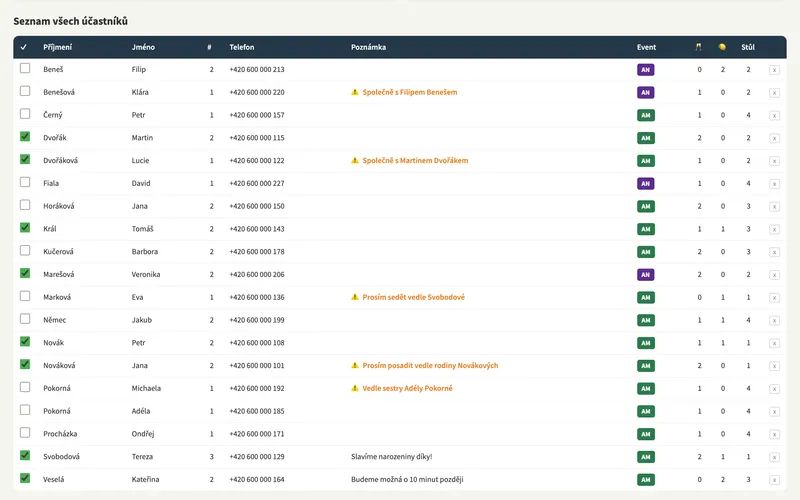Screen dimensions: 800x500
Task: Click the drinks glasses column header icon
Action: [698, 47]
